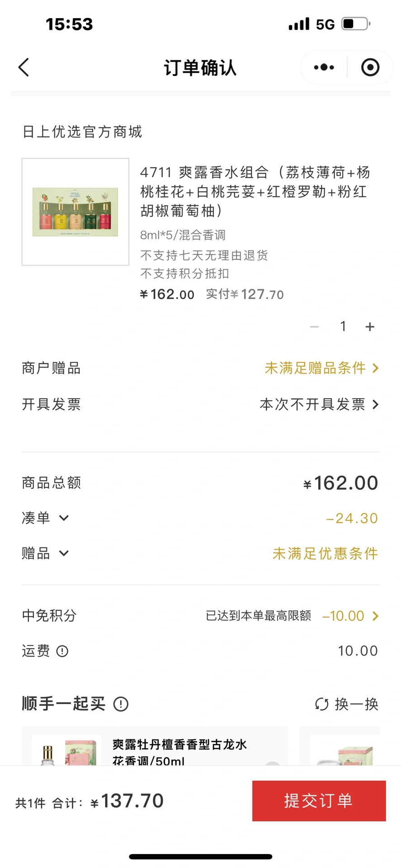Tap the 4711 爽露香水组合 product title
The image size is (401, 868).
click(x=255, y=191)
